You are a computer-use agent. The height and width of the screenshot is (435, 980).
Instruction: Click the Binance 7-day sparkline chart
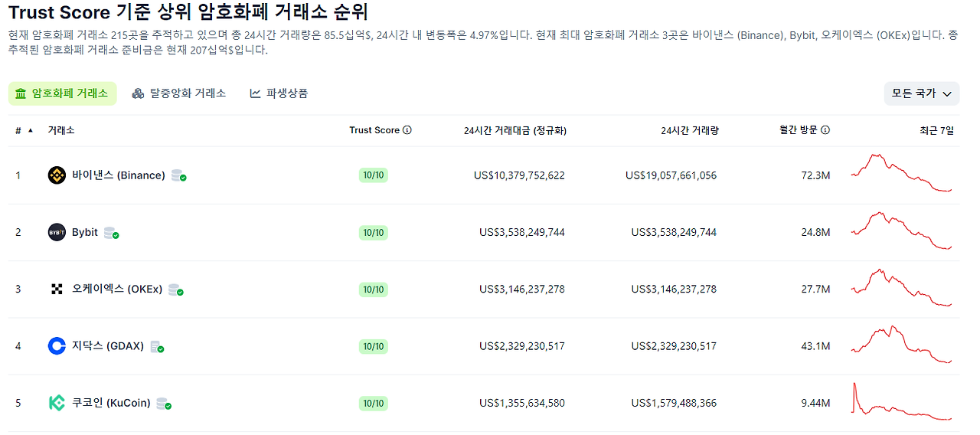click(903, 173)
